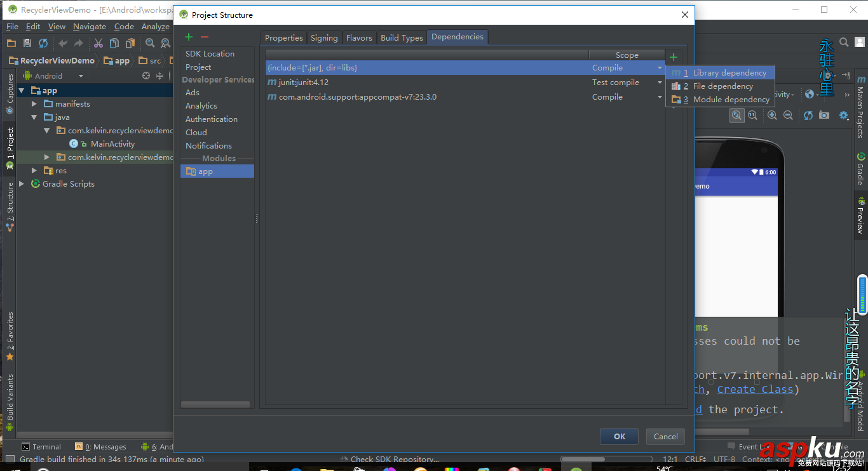Refresh the layout preview
Image resolution: width=868 pixels, height=471 pixels.
click(x=808, y=115)
